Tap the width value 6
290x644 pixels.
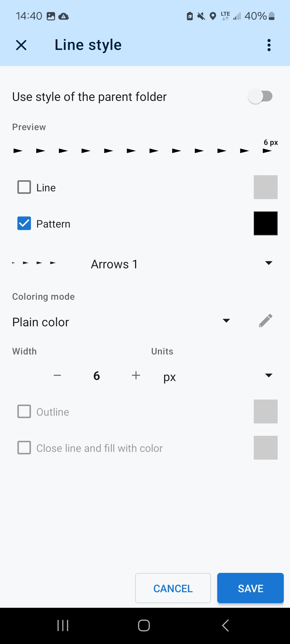pos(97,376)
